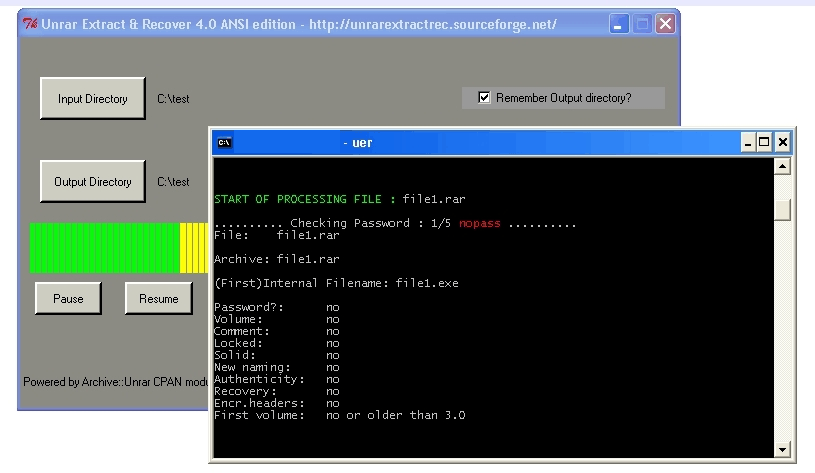Click the console scrollbar thumb
This screenshot has width=815, height=473.
(782, 210)
